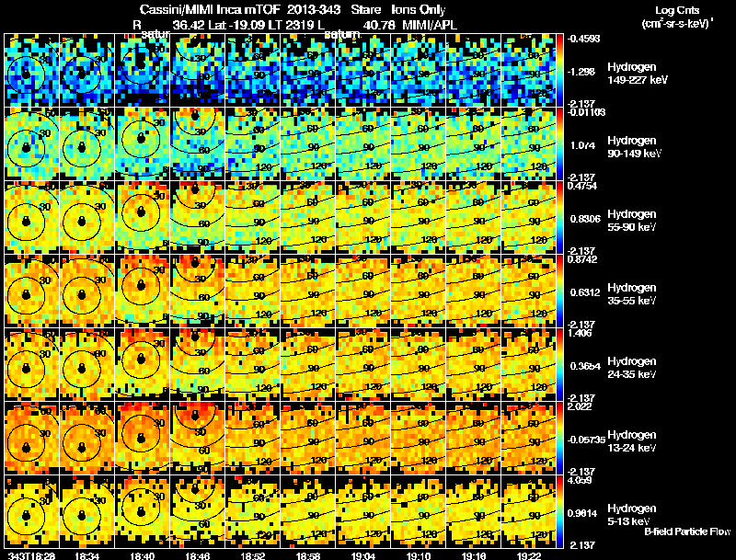Select the 13-24 keV panel at 19:10
This screenshot has width=736, height=560.
click(419, 438)
